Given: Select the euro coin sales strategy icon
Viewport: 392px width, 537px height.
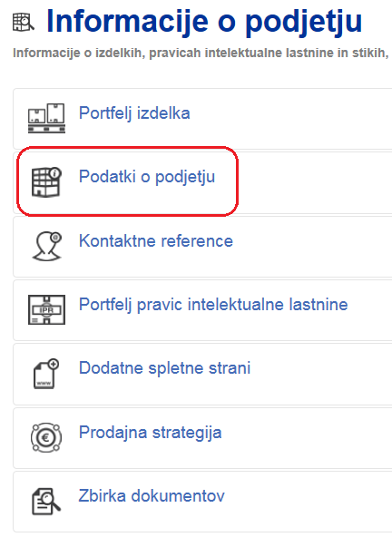Looking at the screenshot, I should tap(46, 437).
